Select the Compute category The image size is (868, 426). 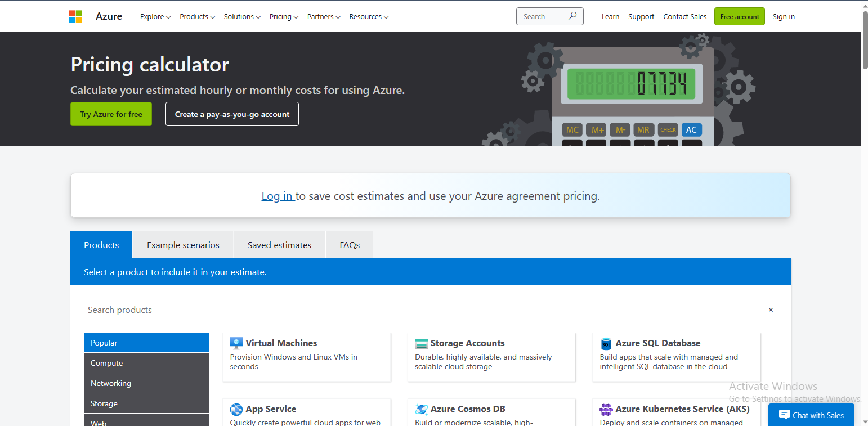(x=146, y=363)
